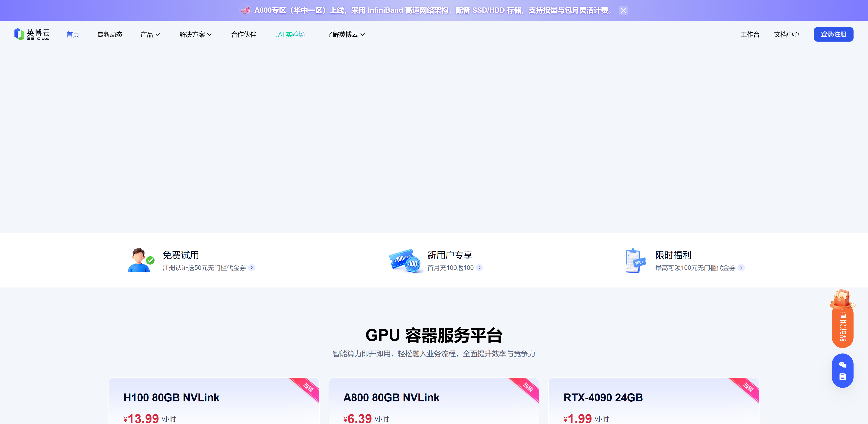Click arrow next to 最高可领100元无门槛代金券
Viewport: 868px width, 424px height.
tap(741, 268)
